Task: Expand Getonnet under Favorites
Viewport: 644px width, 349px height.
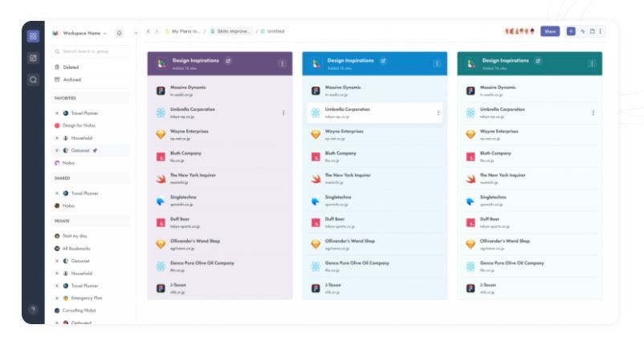Action: (x=57, y=151)
